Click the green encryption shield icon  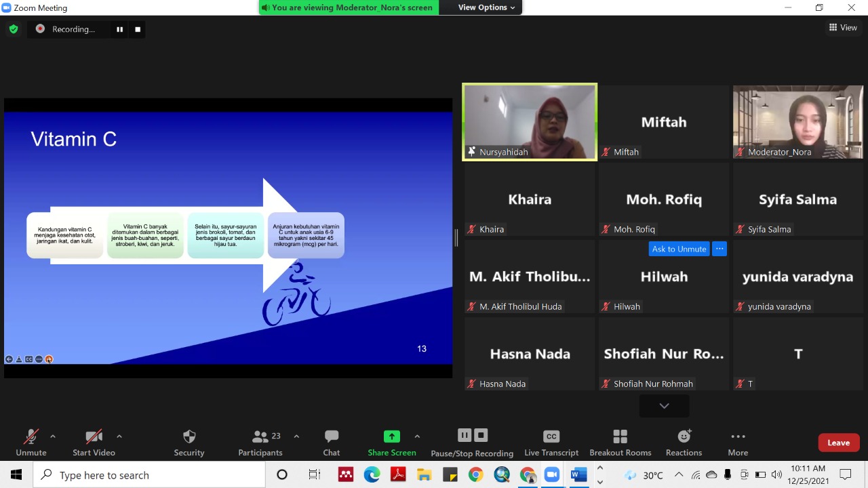point(14,29)
